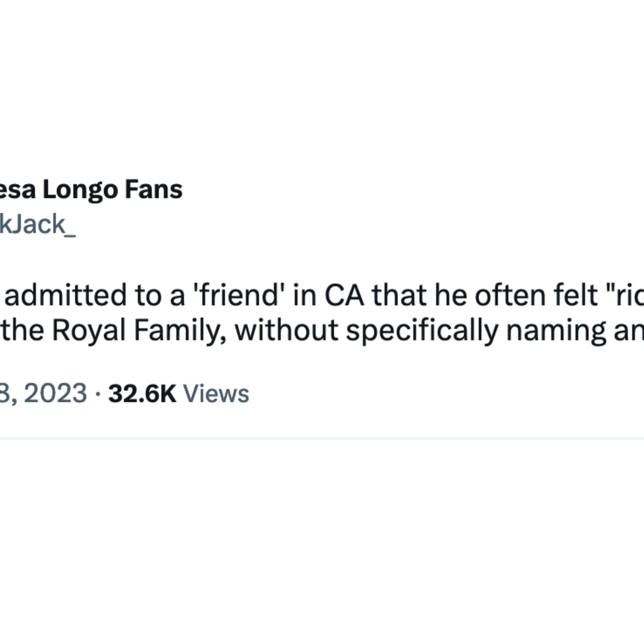This screenshot has width=644, height=644.
Task: Click the word 'specifically' in the tweet
Action: coord(422,330)
